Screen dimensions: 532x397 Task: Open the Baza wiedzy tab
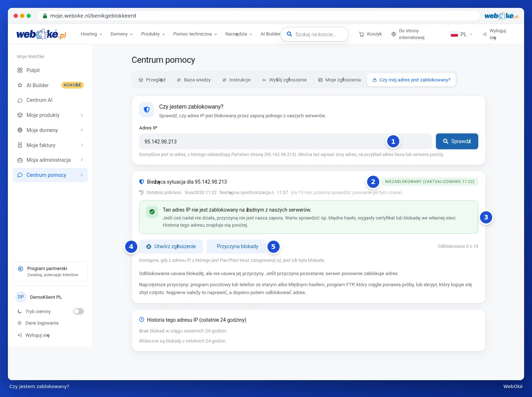194,80
